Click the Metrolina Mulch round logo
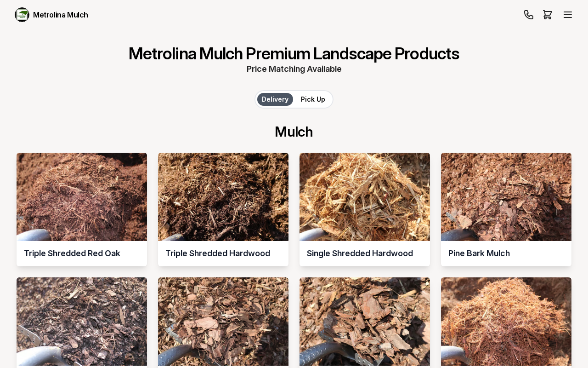 (x=22, y=15)
